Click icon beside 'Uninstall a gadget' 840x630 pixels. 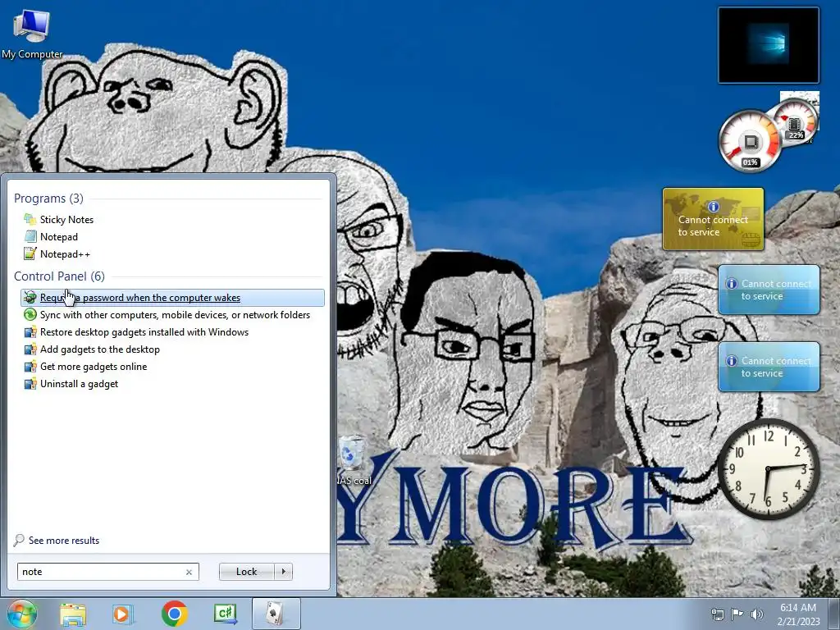click(x=30, y=384)
